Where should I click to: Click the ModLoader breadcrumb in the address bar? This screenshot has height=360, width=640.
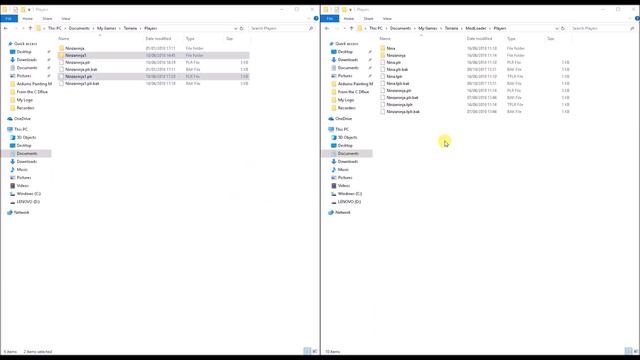click(476, 28)
